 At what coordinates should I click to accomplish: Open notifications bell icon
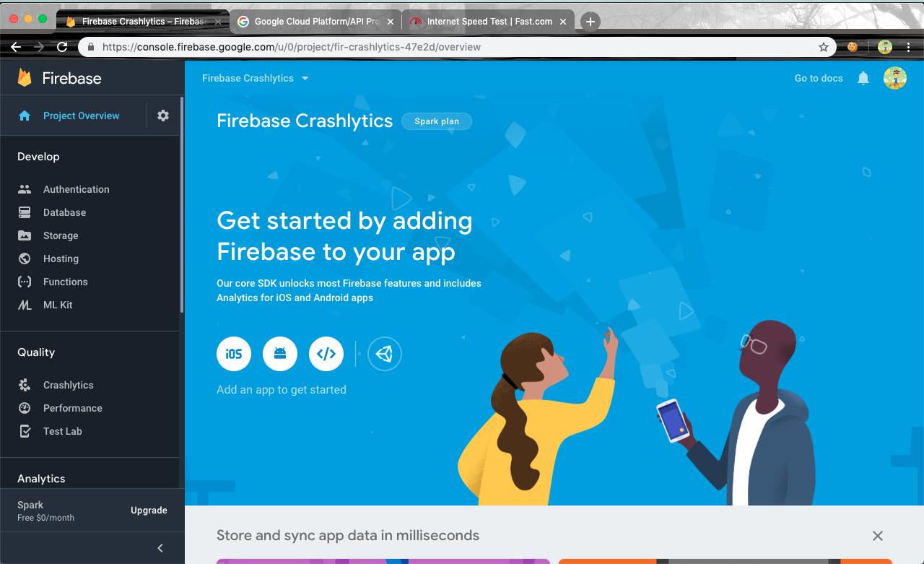(863, 78)
